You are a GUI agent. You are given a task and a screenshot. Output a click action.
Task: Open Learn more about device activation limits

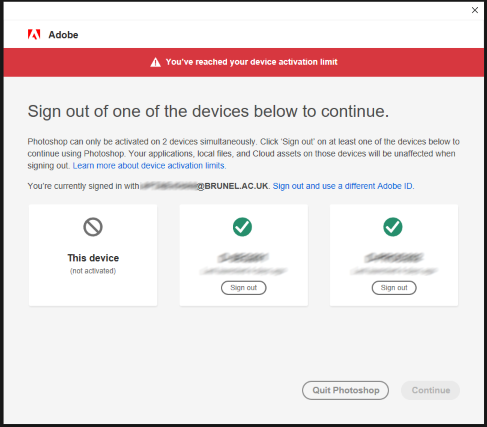pos(149,166)
